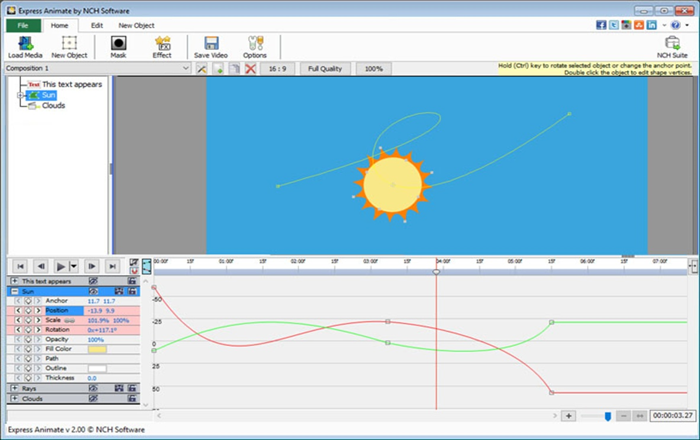Image resolution: width=700 pixels, height=440 pixels.
Task: Click the timeline zoom out minus button
Action: tap(624, 416)
